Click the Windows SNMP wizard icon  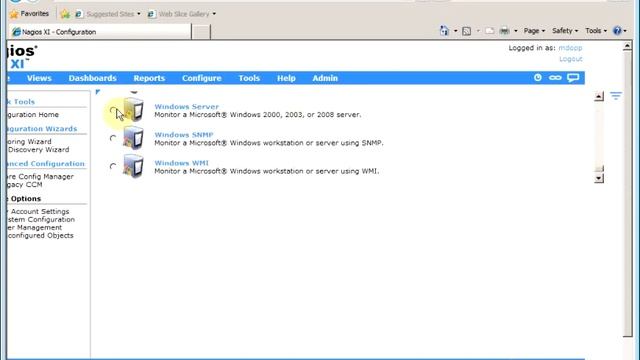tap(133, 138)
